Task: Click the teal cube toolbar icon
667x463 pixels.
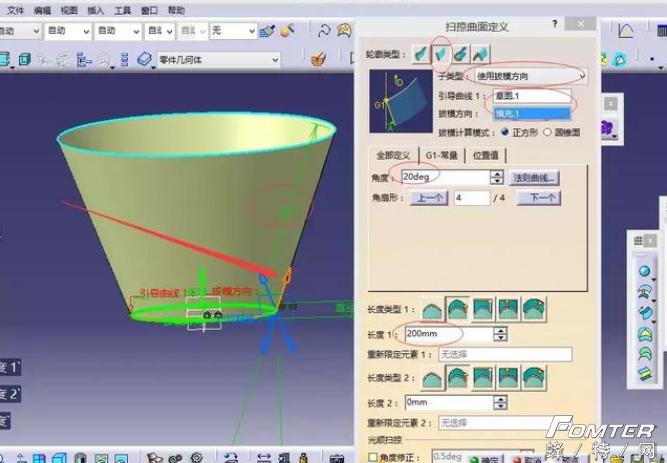Action: 25,59
